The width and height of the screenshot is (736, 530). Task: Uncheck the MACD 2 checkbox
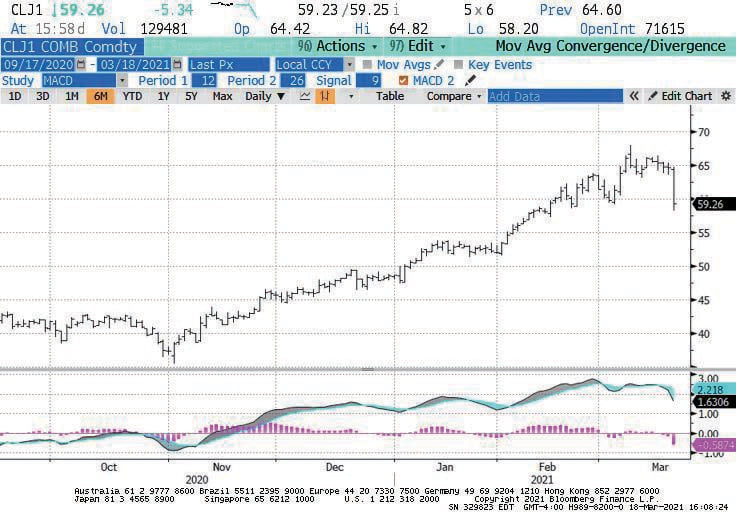(403, 81)
